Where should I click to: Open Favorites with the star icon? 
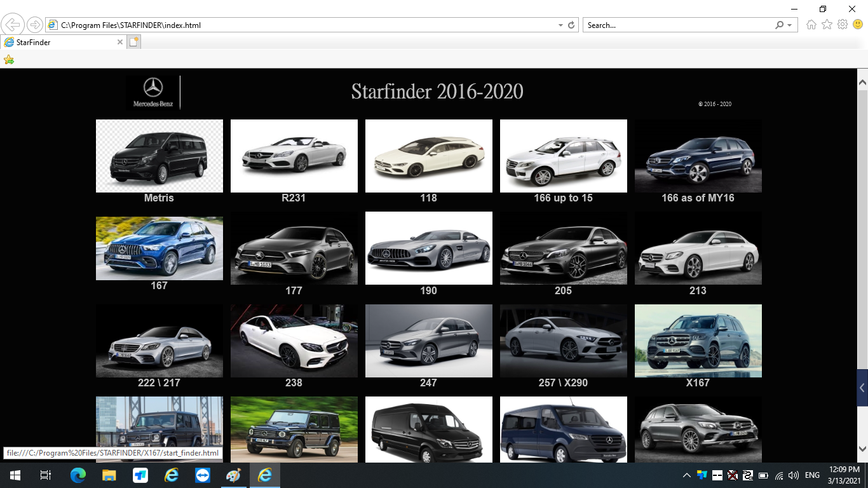[x=827, y=25]
